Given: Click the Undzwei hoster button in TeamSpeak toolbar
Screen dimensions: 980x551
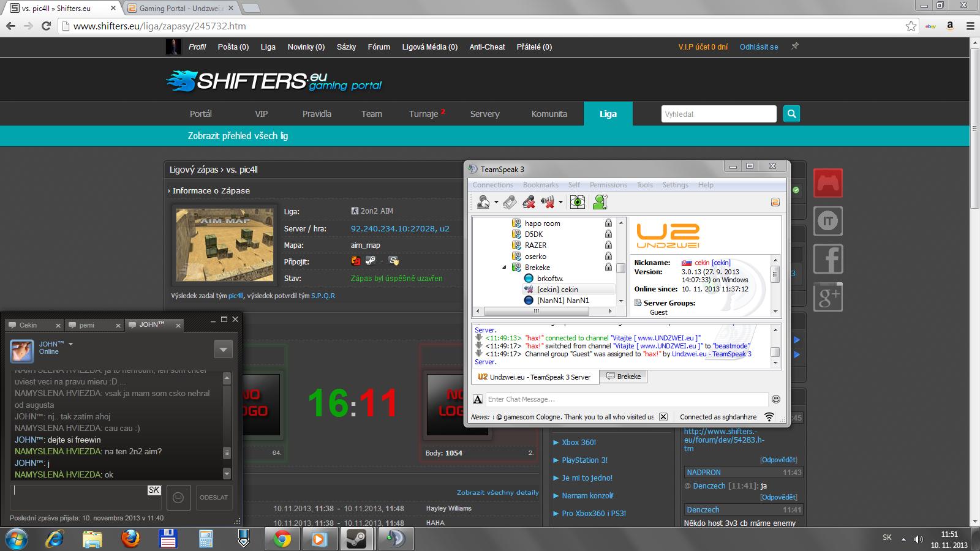Looking at the screenshot, I should point(775,202).
